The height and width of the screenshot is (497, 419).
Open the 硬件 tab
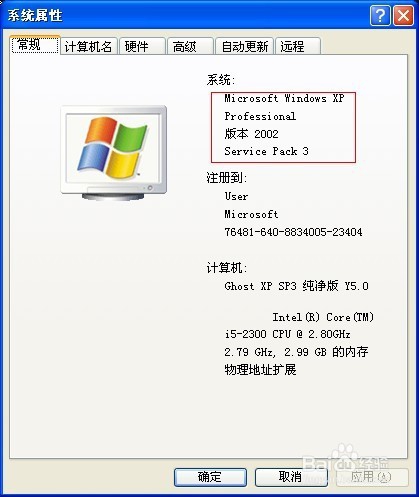pos(142,46)
